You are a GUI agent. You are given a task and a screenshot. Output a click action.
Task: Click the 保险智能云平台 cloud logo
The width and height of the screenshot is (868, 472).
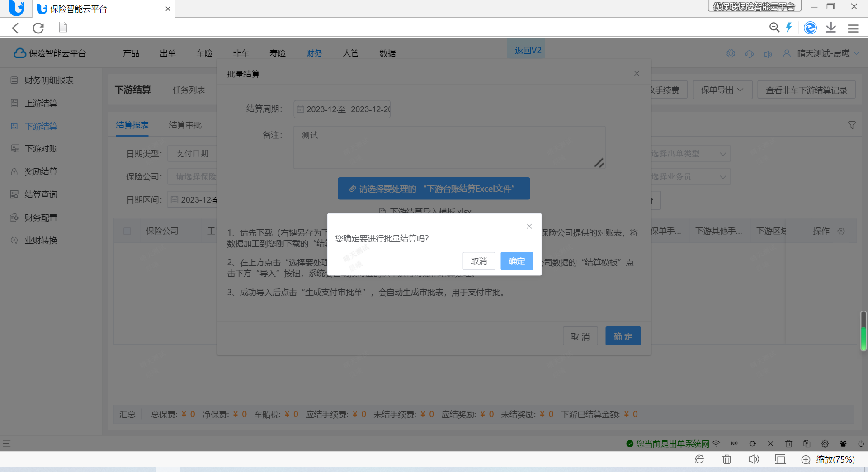(x=50, y=53)
